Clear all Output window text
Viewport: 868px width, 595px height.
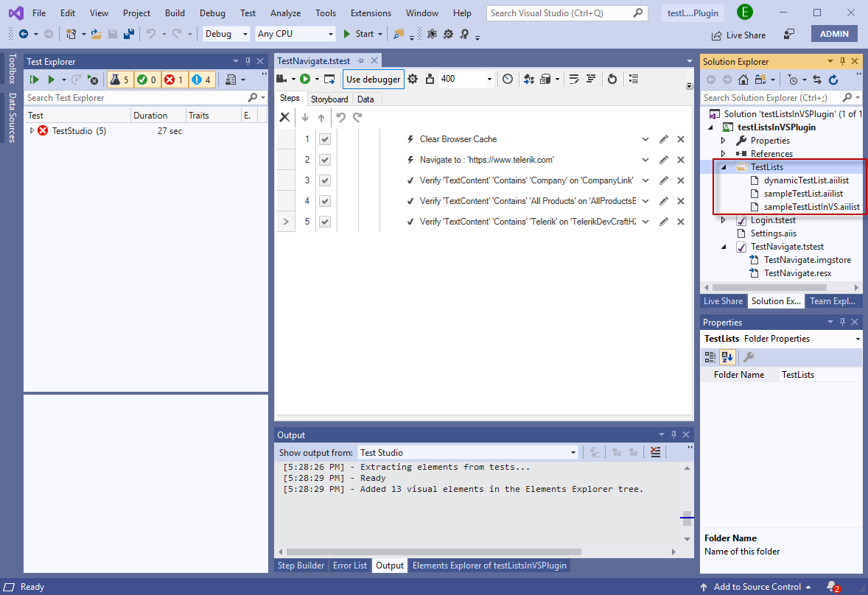656,452
